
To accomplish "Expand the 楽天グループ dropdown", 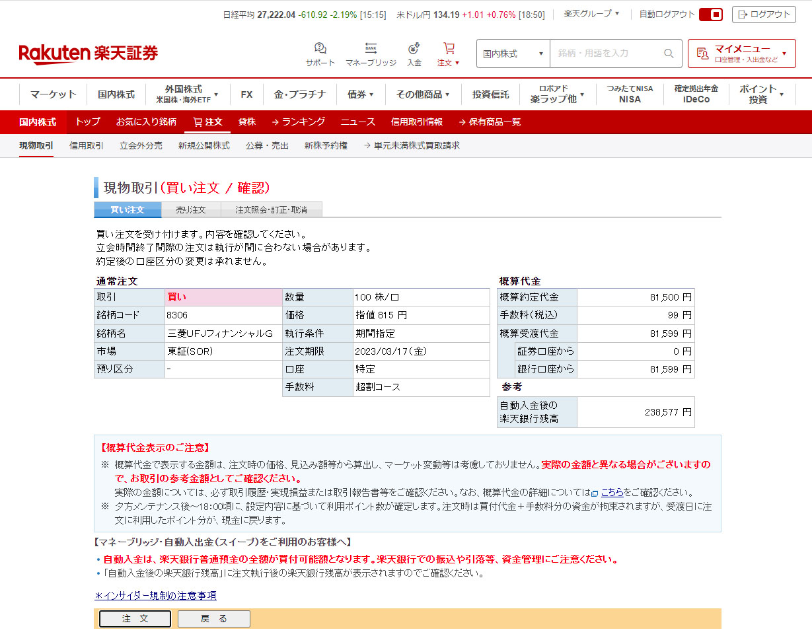I will [x=591, y=14].
